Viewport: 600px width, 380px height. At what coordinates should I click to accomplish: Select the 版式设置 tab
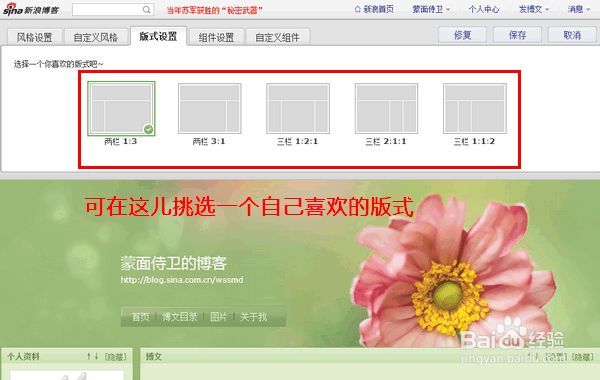tap(158, 36)
